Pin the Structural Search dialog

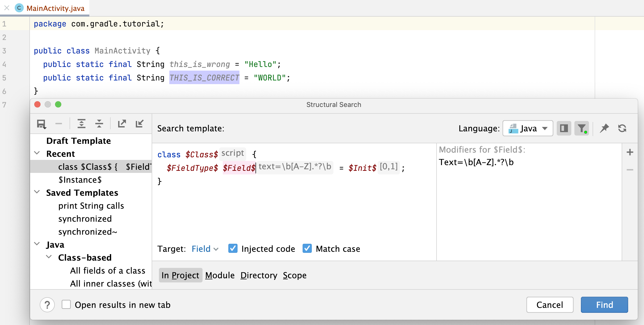pyautogui.click(x=605, y=128)
